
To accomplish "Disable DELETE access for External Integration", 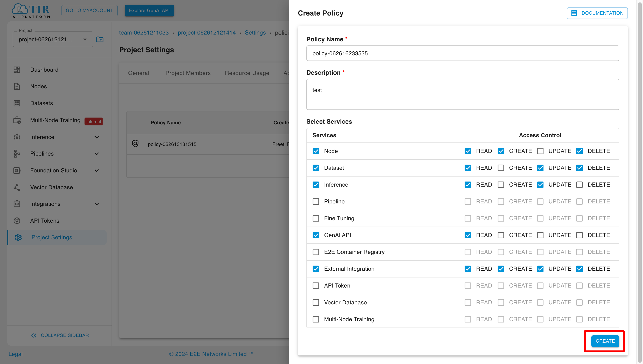I will 579,269.
